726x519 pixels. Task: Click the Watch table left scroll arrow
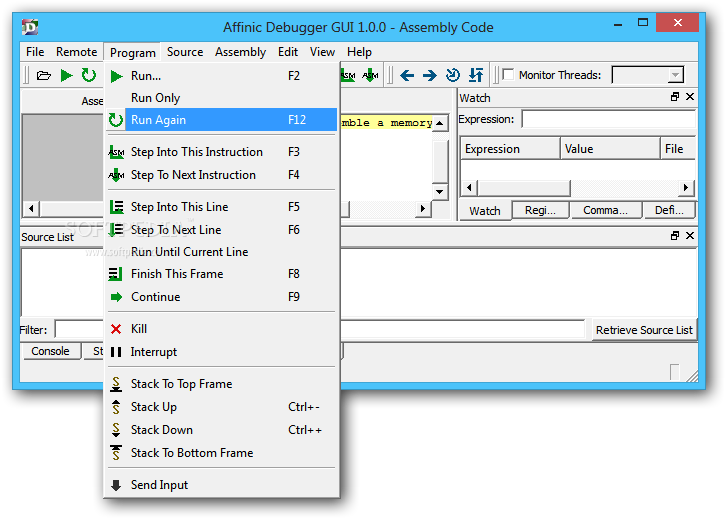469,188
